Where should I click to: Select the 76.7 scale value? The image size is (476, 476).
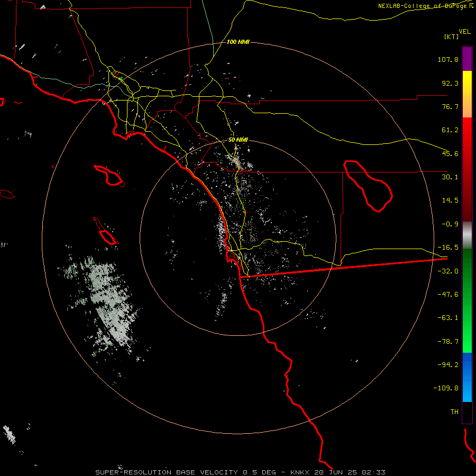450,106
